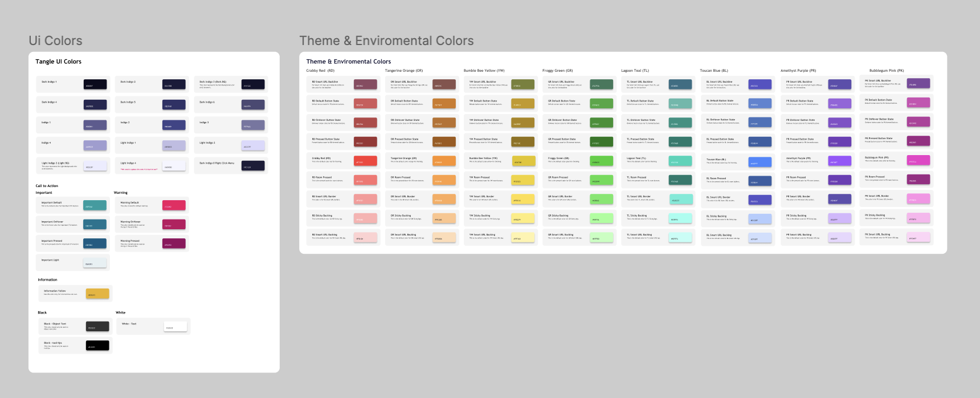Select the Light Indigo 4 swatch

click(174, 165)
